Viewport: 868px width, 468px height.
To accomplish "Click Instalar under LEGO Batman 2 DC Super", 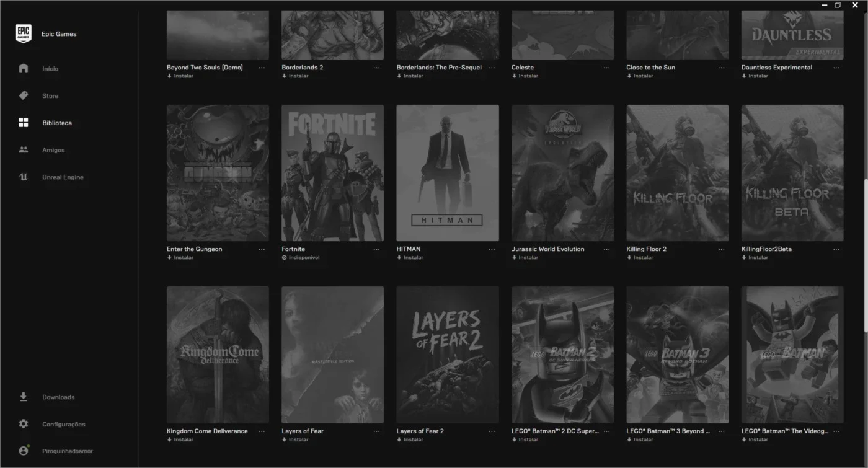I will [528, 439].
